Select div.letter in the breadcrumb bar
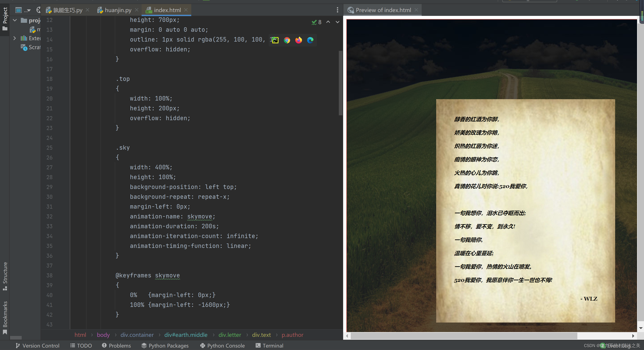 tap(230, 335)
